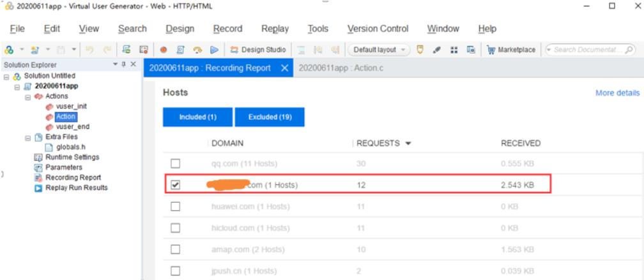The image size is (644, 280).
Task: Open globals.h file
Action: click(71, 147)
